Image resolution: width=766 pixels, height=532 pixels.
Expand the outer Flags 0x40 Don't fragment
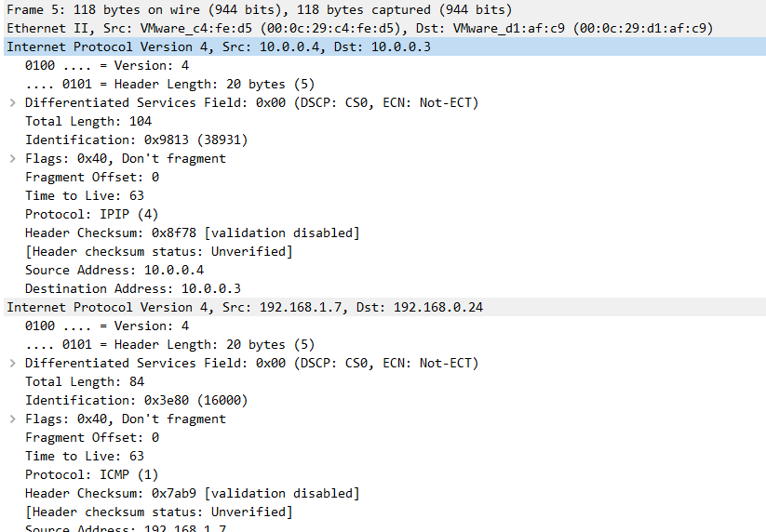click(13, 159)
